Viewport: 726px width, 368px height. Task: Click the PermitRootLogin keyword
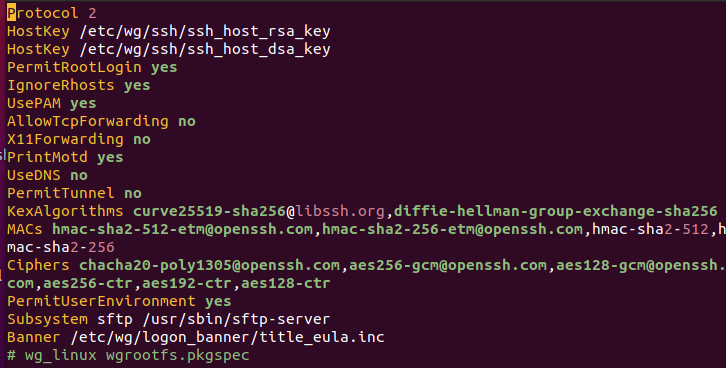74,68
